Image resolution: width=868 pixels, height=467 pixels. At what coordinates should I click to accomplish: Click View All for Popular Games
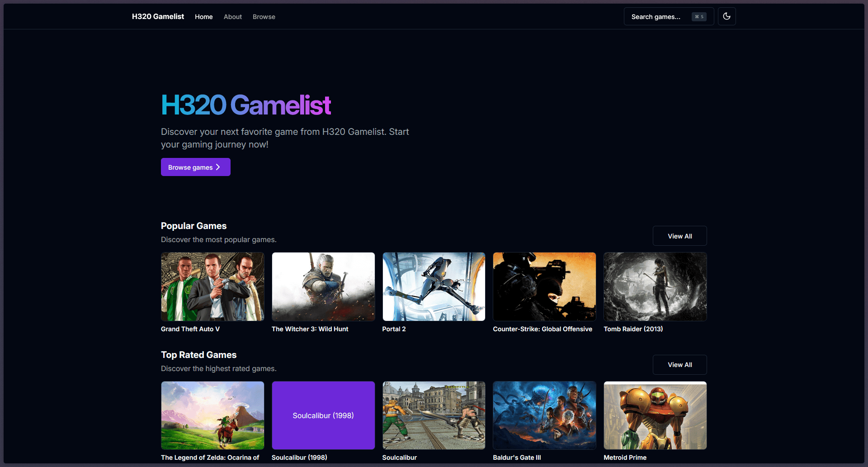(679, 236)
